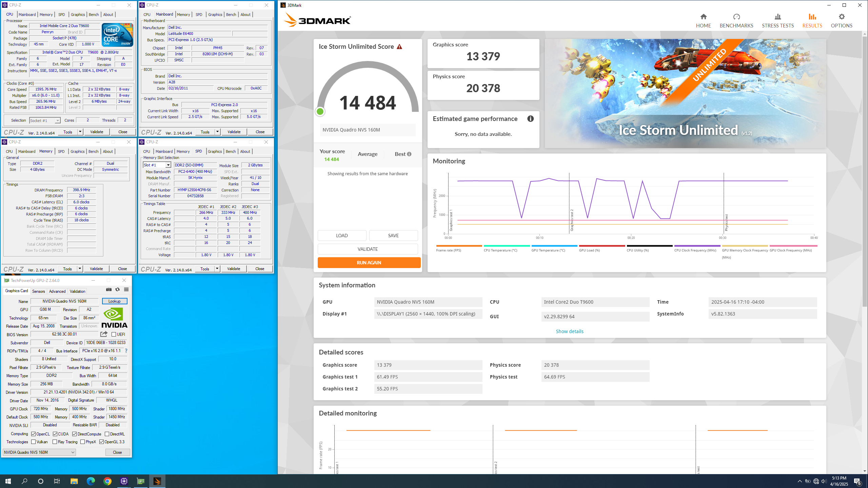
Task: Open 3DMark Results section
Action: click(x=812, y=21)
